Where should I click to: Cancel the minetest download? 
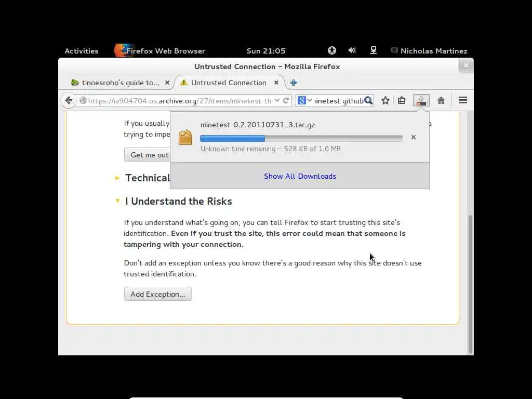pos(413,137)
